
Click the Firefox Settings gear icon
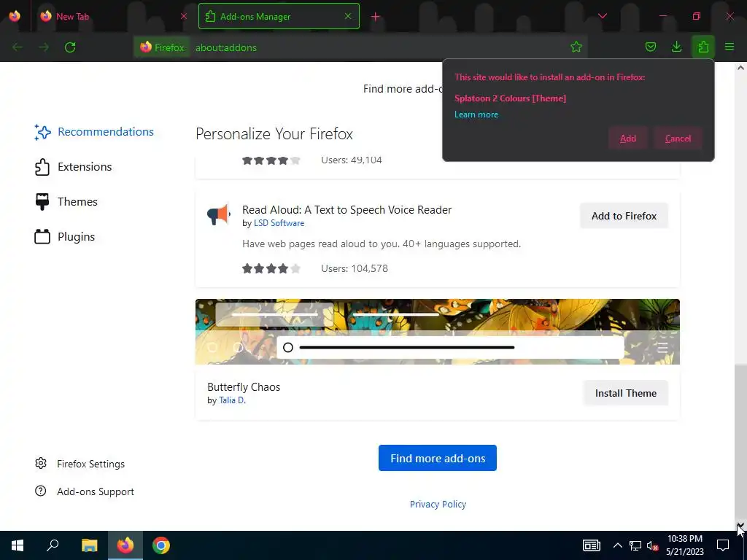(x=41, y=463)
